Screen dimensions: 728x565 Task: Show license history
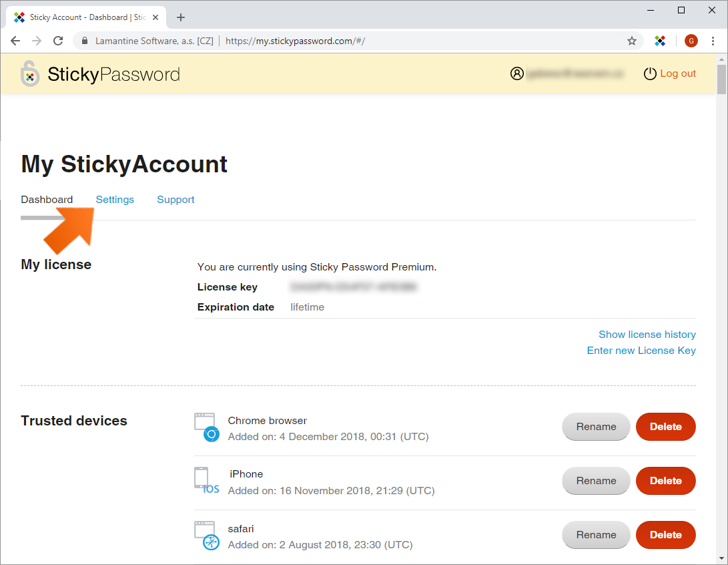647,335
